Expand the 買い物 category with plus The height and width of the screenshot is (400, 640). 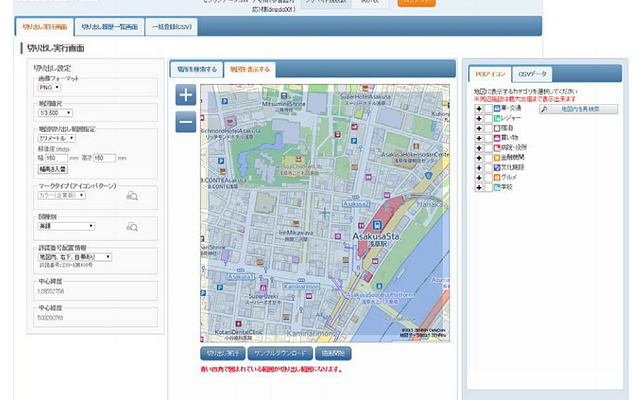coord(479,138)
